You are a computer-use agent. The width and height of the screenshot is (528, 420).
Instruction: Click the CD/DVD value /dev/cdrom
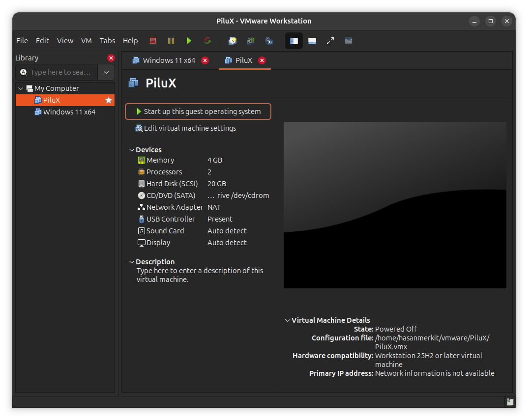coord(238,196)
